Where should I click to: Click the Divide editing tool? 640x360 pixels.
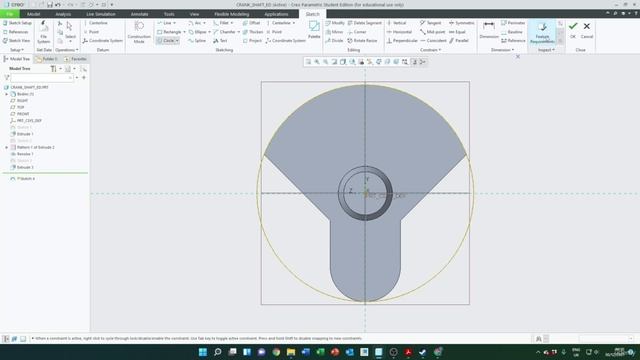(x=334, y=41)
